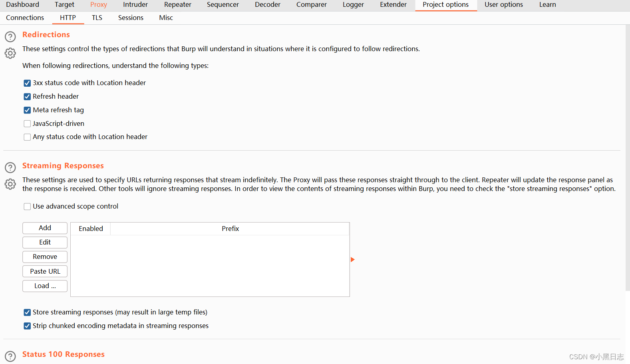Uncheck the Refresh header option
The width and height of the screenshot is (630, 364).
tap(27, 97)
